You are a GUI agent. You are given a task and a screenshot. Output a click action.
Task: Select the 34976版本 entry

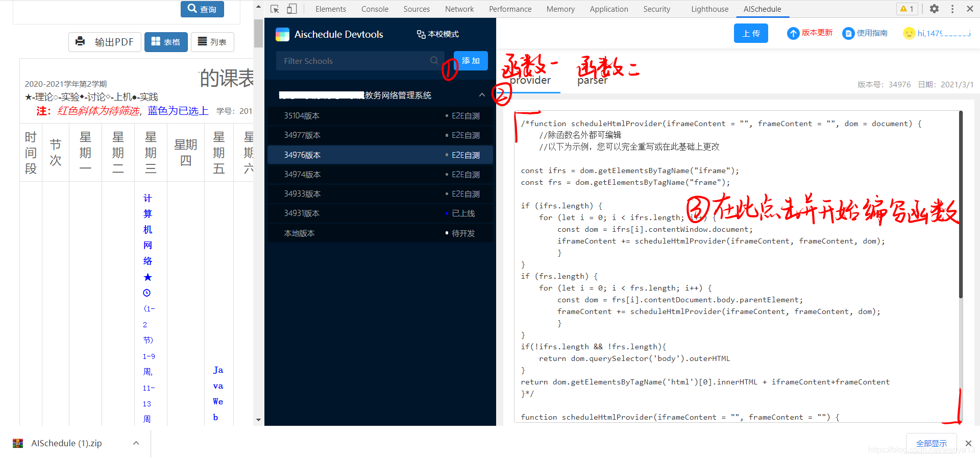click(x=380, y=155)
